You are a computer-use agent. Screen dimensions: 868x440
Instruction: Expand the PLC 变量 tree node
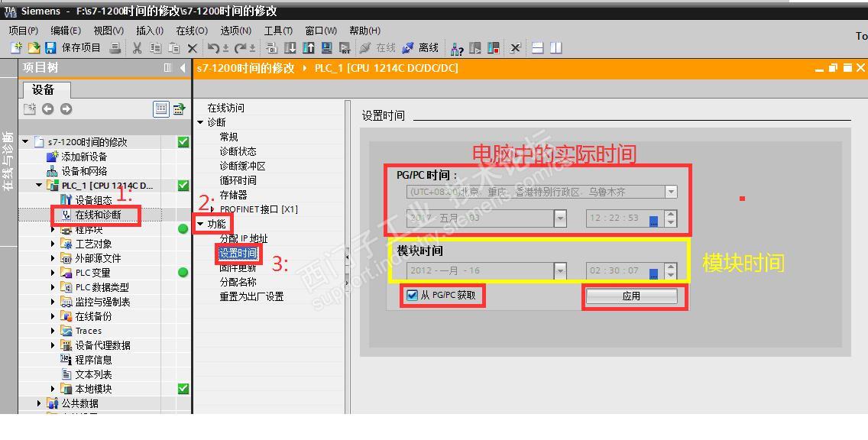(53, 272)
